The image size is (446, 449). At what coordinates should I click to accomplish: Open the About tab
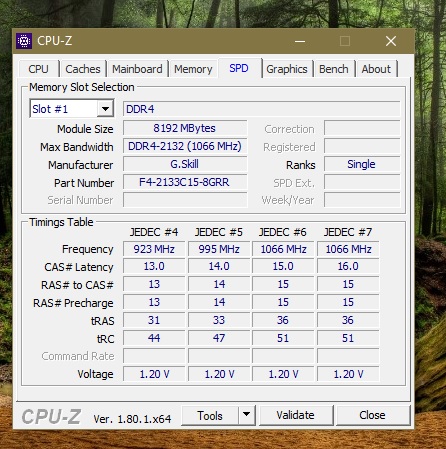point(376,69)
